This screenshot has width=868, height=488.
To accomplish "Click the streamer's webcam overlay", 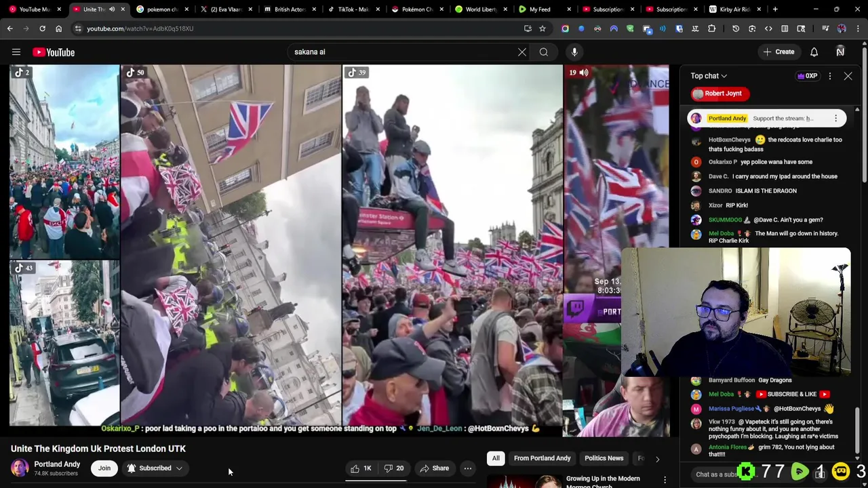I will click(736, 312).
